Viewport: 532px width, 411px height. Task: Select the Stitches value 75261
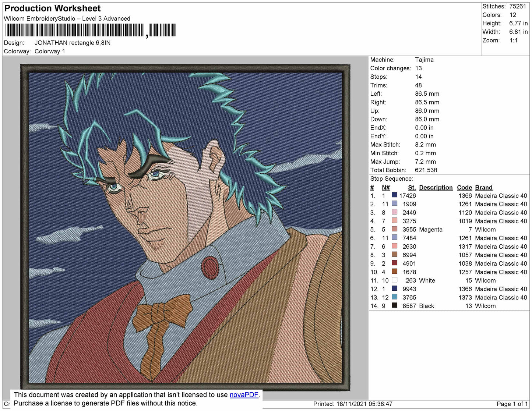[x=518, y=6]
